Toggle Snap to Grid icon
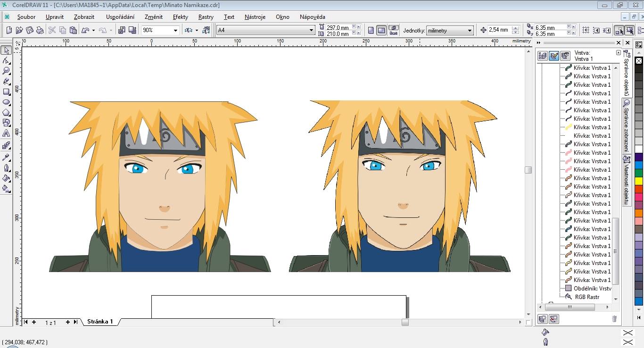644x348 pixels. pos(586,30)
